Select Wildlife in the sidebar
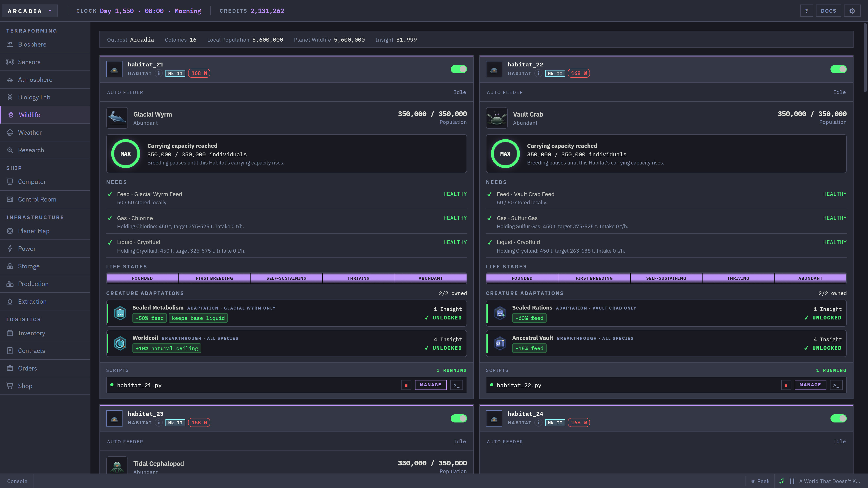The height and width of the screenshot is (488, 868). click(45, 115)
